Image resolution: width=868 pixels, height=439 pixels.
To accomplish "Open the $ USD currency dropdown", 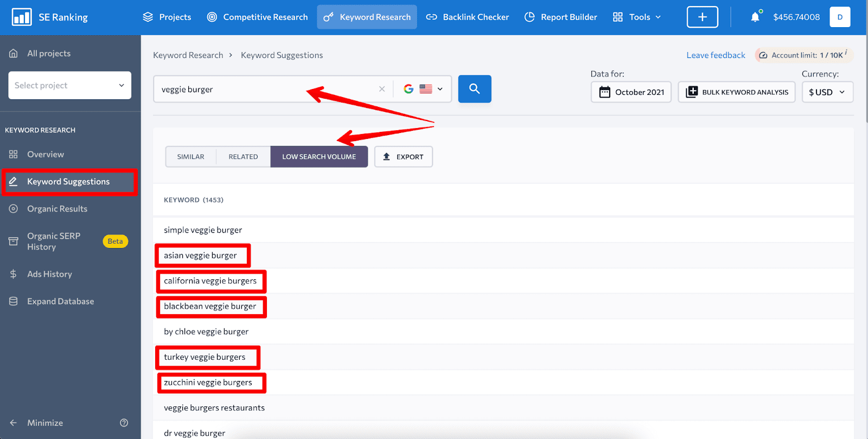I will [x=827, y=92].
